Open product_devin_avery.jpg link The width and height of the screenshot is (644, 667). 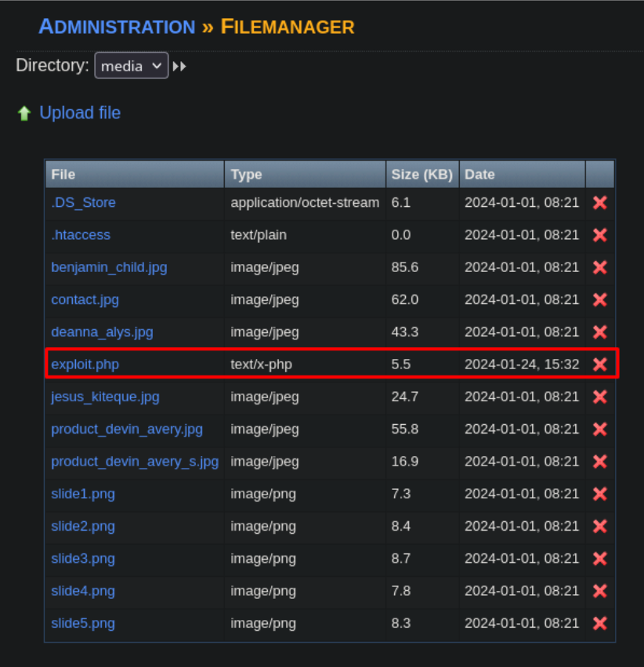pyautogui.click(x=127, y=429)
